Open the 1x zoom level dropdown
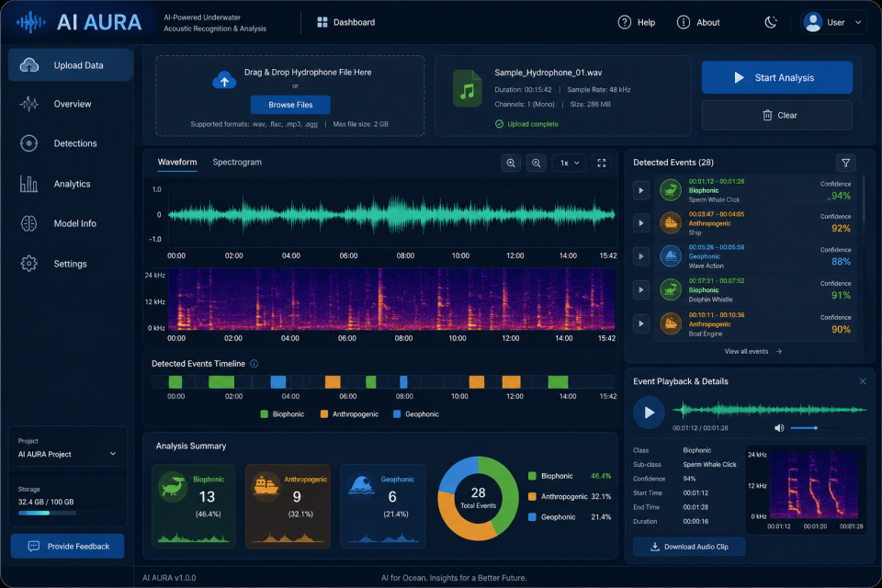The image size is (882, 588). point(570,164)
